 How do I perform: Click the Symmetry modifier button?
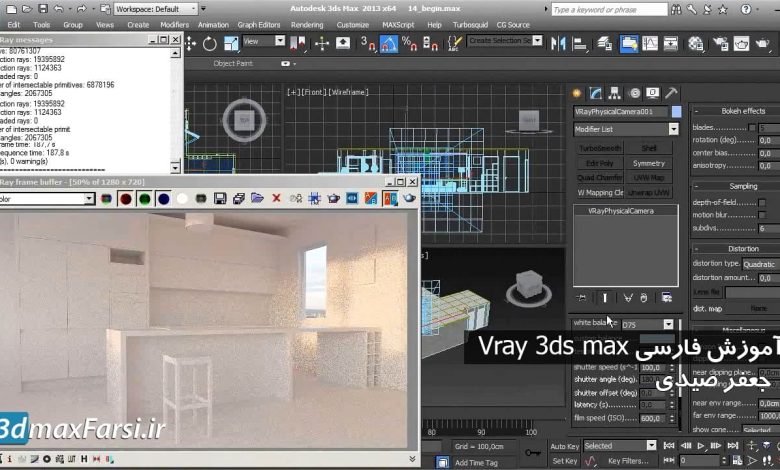[649, 163]
